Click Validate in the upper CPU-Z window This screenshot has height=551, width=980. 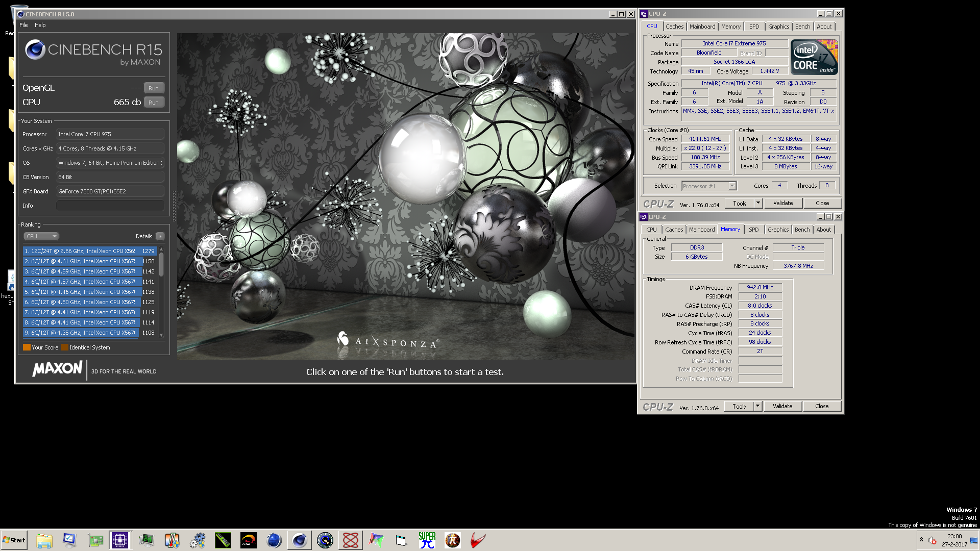click(783, 203)
